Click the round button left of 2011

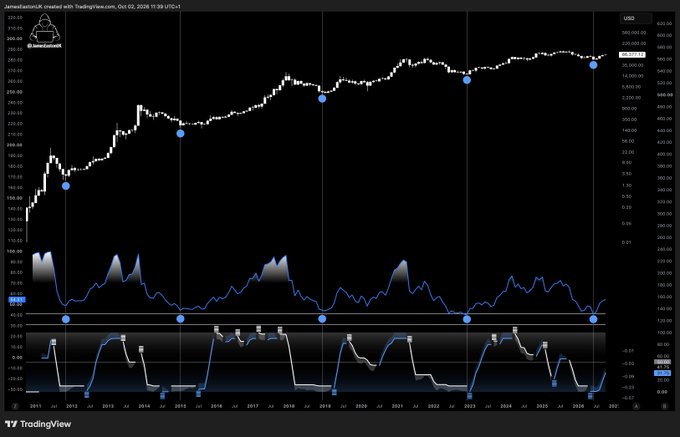point(16,406)
